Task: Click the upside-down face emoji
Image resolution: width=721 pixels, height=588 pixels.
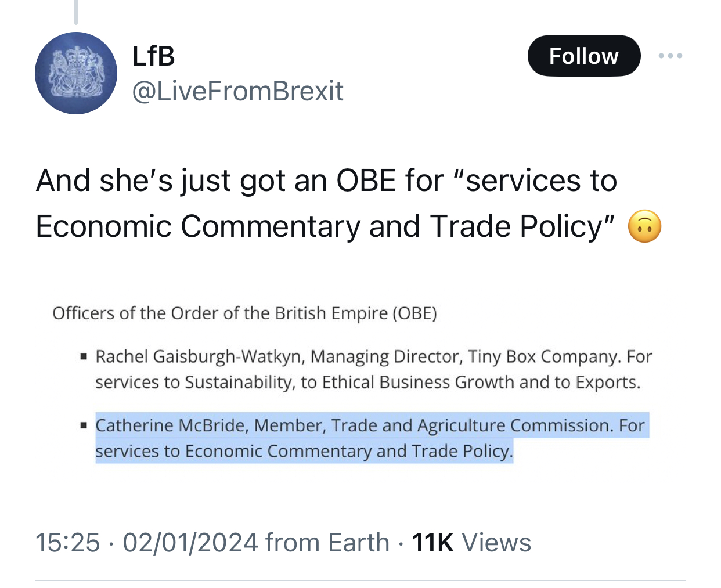Action: click(644, 227)
